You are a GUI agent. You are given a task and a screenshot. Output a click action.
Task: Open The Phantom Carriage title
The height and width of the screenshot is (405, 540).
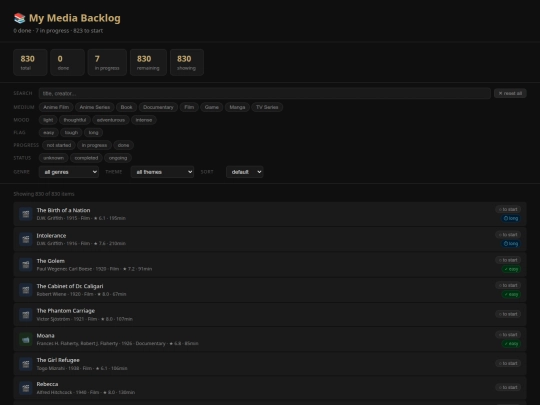pos(66,311)
